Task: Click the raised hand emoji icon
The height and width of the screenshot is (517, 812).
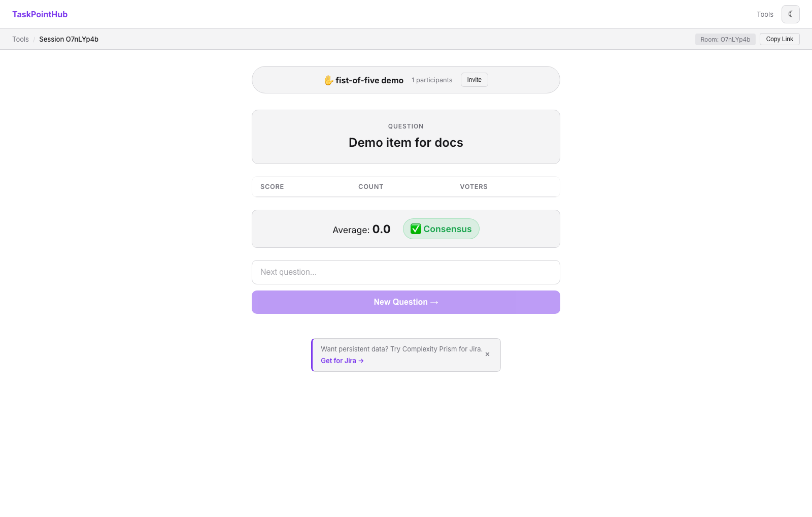Action: click(328, 80)
